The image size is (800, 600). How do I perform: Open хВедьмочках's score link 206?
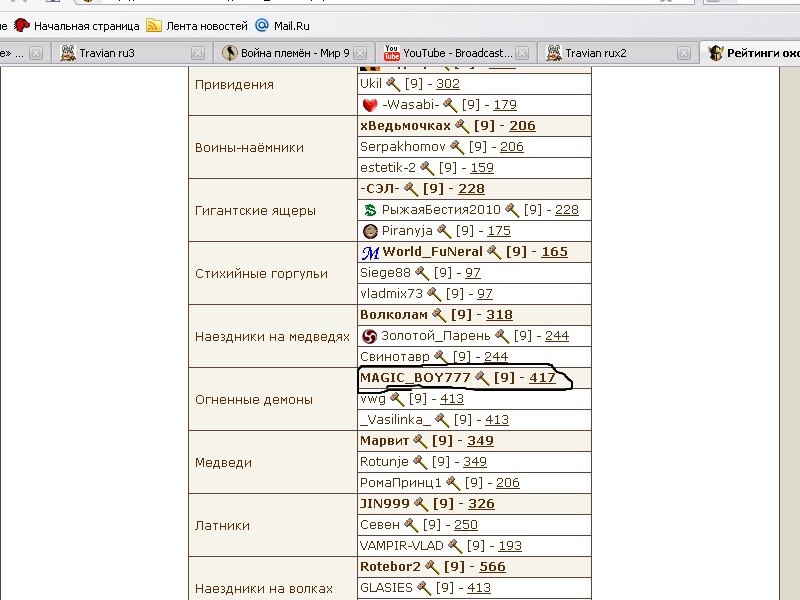pos(522,126)
